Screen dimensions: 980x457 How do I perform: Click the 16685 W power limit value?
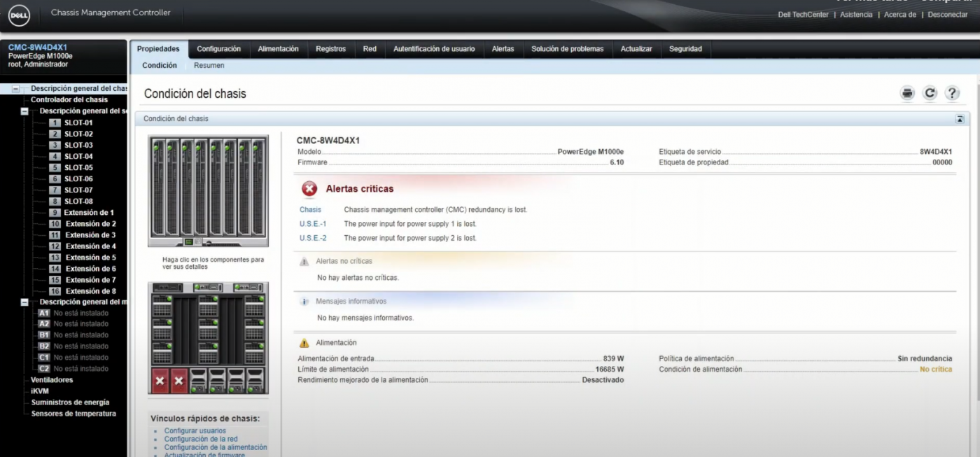[610, 370]
